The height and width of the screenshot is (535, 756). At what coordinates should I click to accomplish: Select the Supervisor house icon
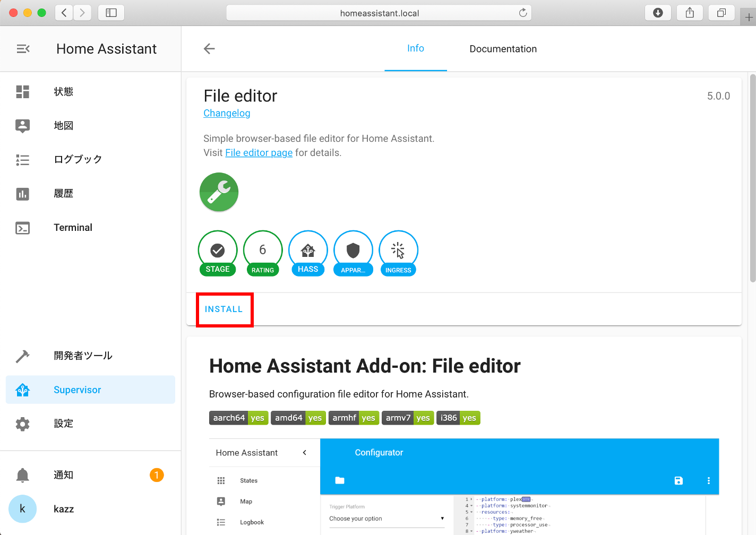click(x=23, y=390)
